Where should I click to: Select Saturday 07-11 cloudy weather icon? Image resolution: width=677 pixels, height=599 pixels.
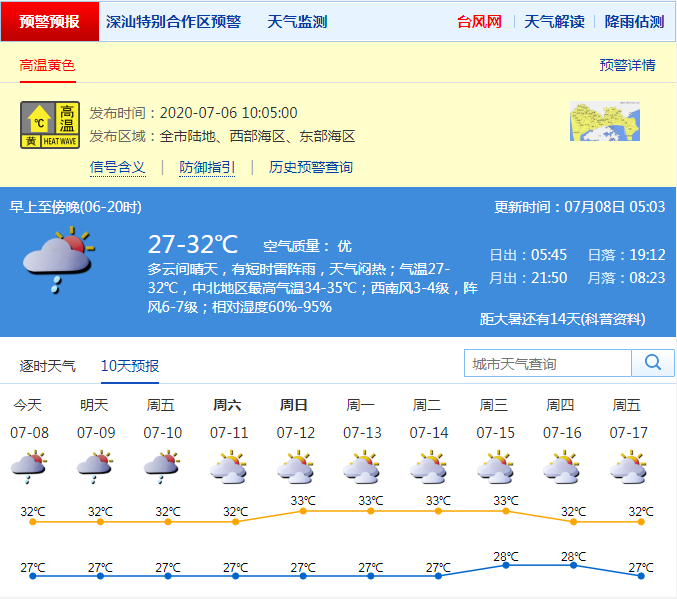(x=229, y=467)
